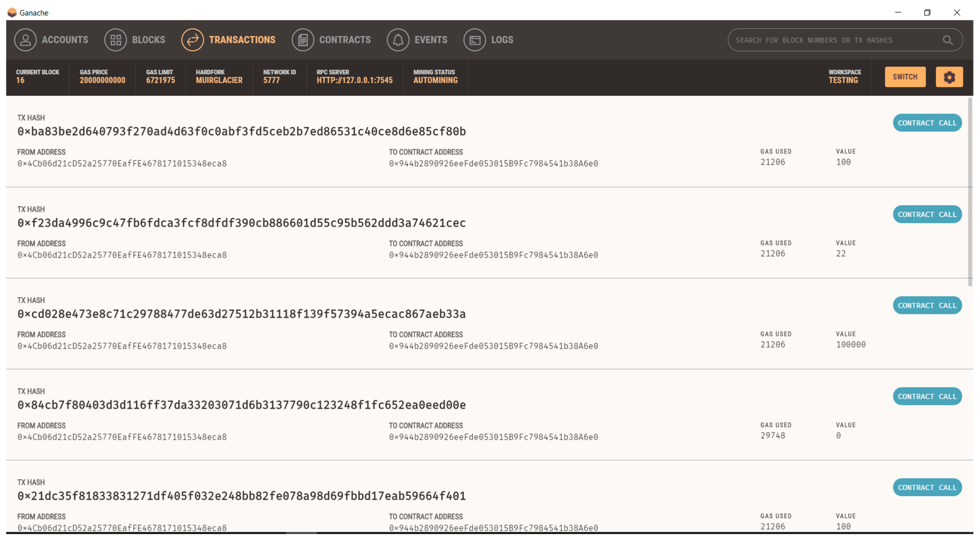This screenshot has height=541, width=980.
Task: Open the Blocks grid icon
Action: (x=115, y=40)
